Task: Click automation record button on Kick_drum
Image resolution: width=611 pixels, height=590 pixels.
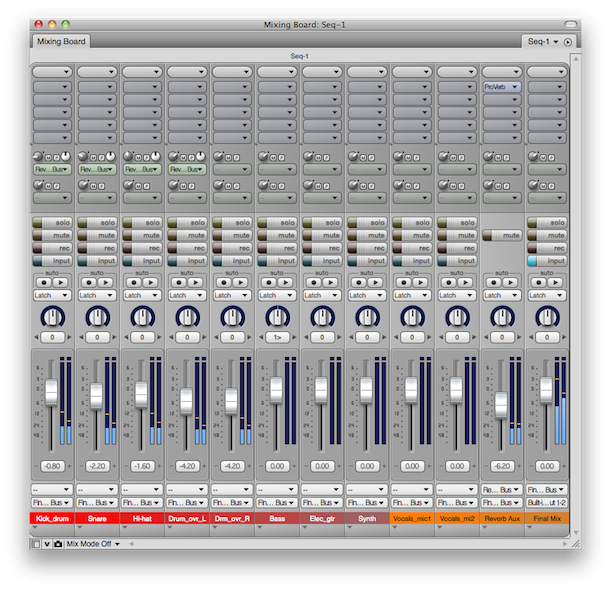Action: click(x=44, y=283)
